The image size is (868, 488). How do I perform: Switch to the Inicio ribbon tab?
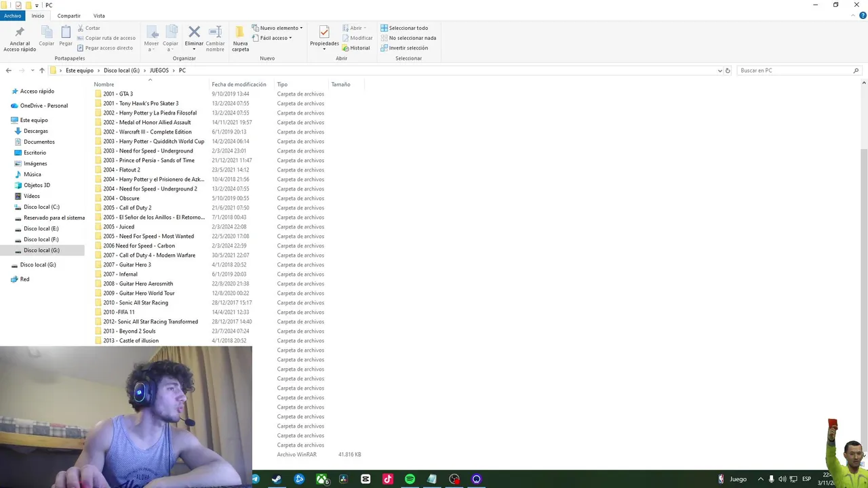coord(38,16)
